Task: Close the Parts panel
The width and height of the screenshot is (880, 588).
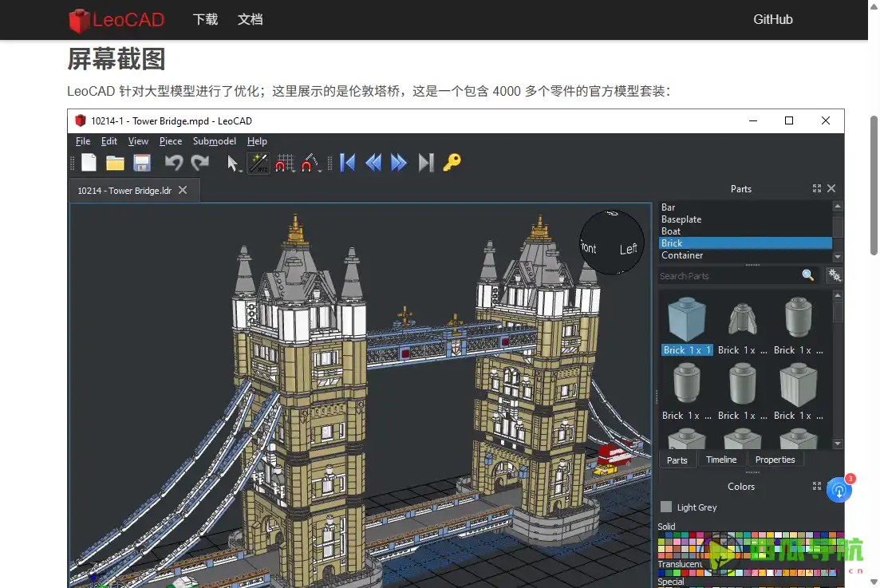Action: click(x=831, y=188)
